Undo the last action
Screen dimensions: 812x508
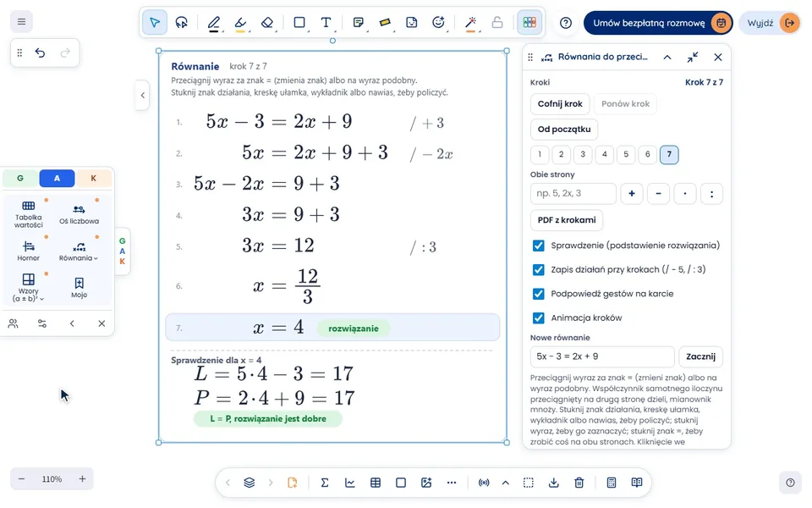point(40,52)
